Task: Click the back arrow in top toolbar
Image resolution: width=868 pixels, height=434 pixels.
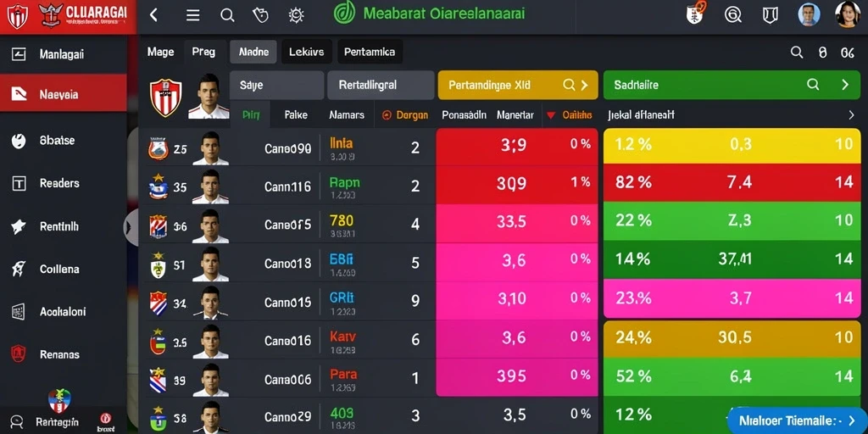Action: tap(154, 15)
